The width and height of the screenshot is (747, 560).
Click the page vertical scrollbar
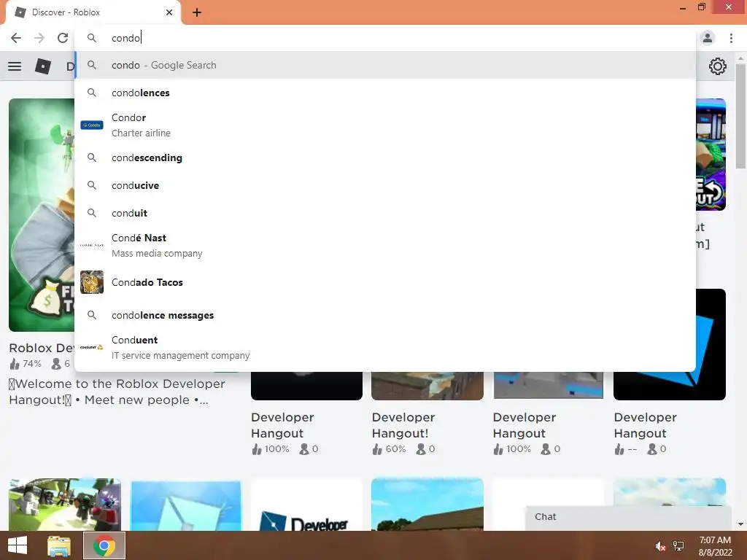tap(740, 117)
